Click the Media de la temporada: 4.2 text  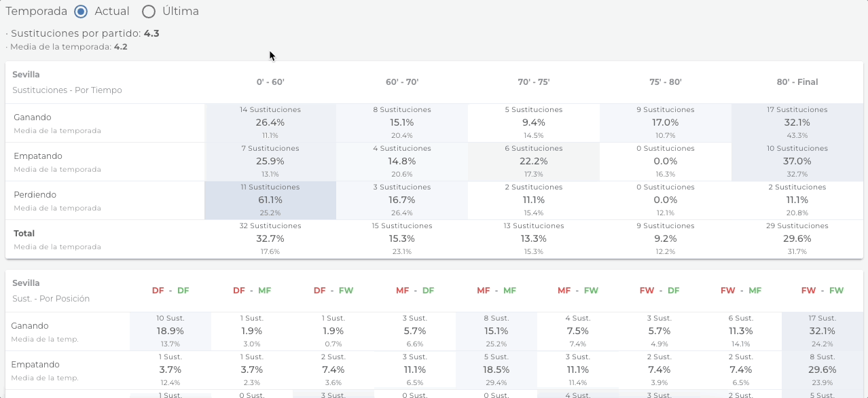pyautogui.click(x=67, y=47)
